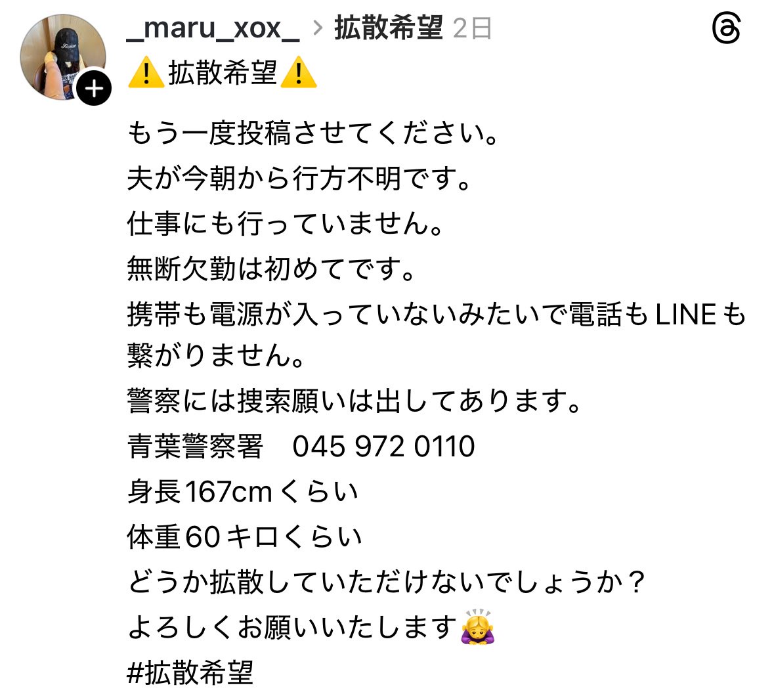774x700 pixels.
Task: Open the _maru_xox_ profile picture
Action: [62, 57]
